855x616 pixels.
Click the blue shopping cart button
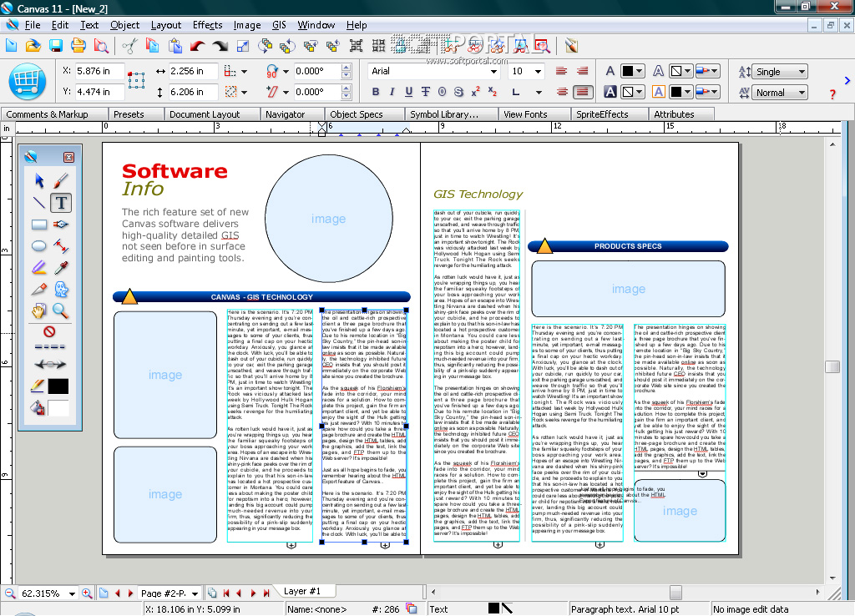[27, 81]
